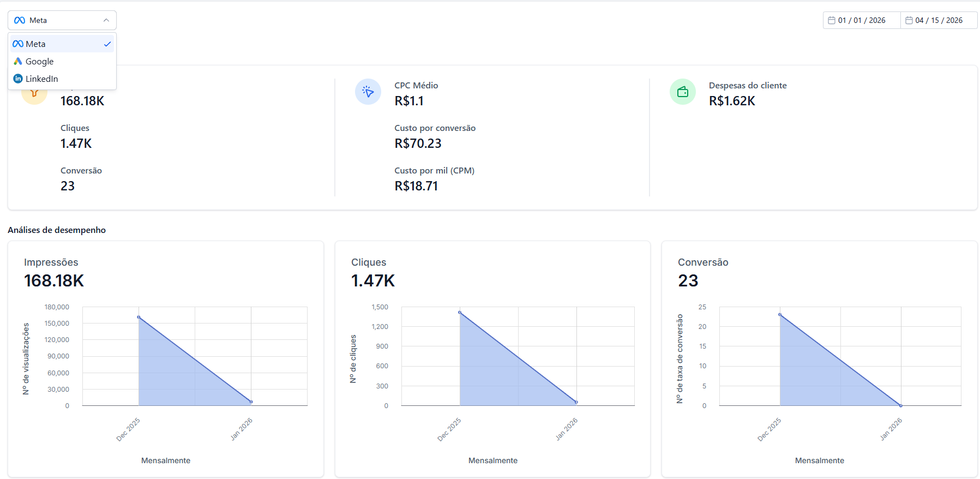
Task: Click the orange funnel icon beside 168.18K
Action: (34, 94)
